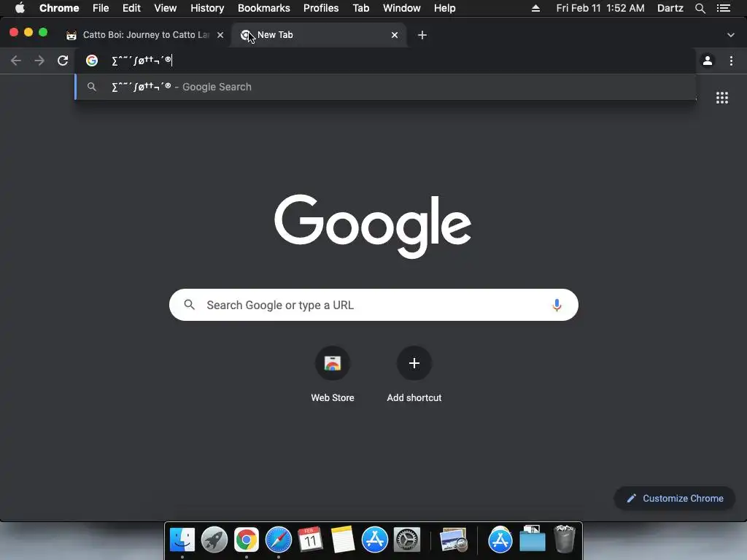Open the Edit menu

point(131,8)
